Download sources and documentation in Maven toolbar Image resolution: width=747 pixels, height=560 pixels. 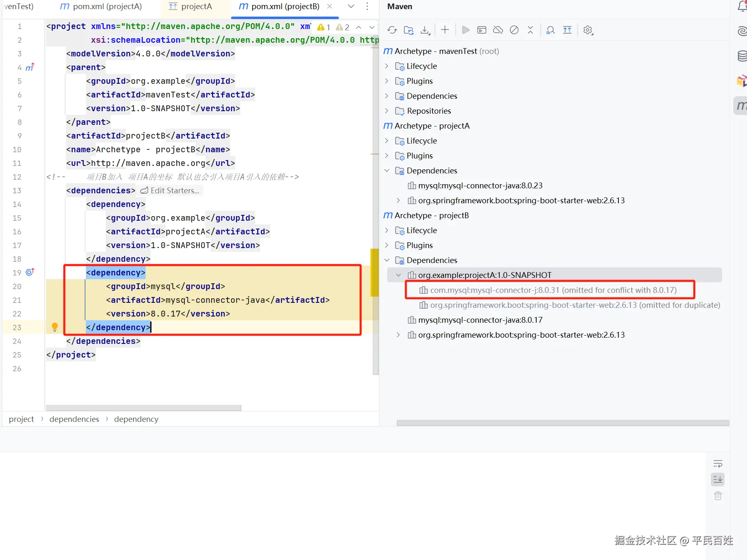(425, 30)
